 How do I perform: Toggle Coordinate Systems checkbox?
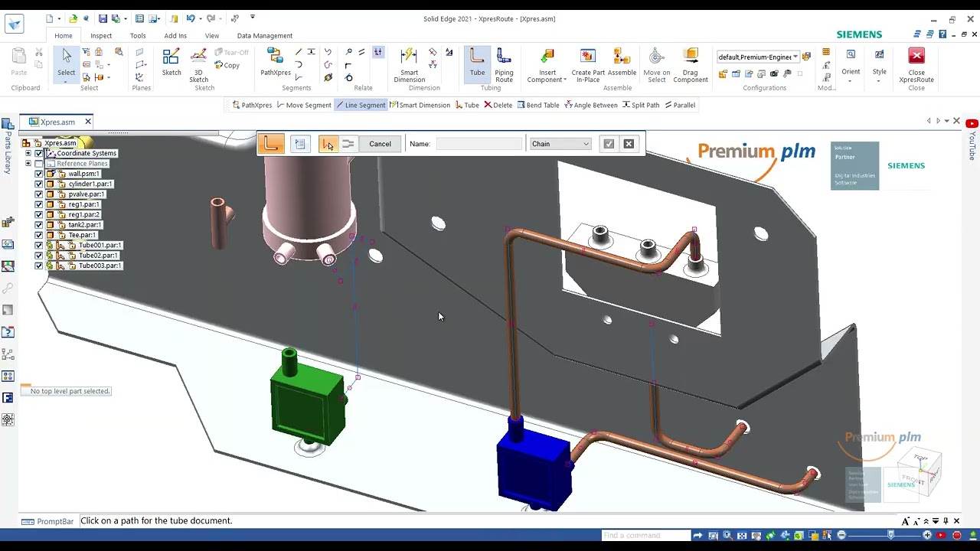(39, 153)
